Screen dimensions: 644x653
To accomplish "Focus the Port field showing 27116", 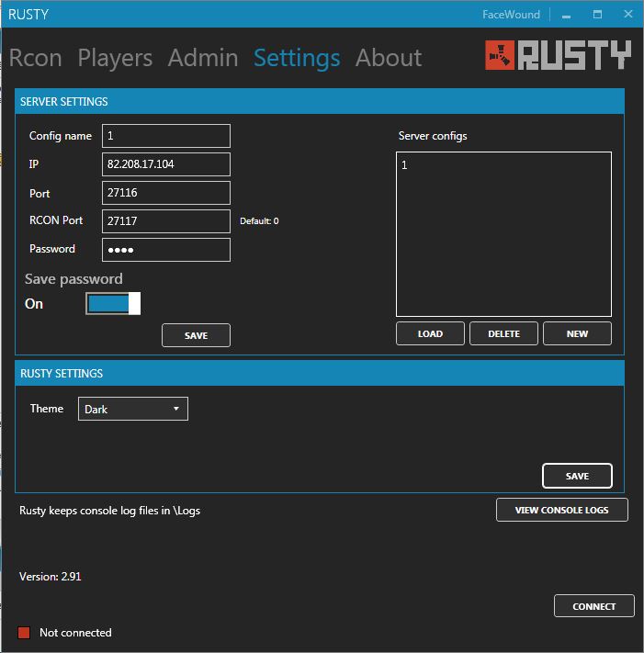I will [166, 192].
